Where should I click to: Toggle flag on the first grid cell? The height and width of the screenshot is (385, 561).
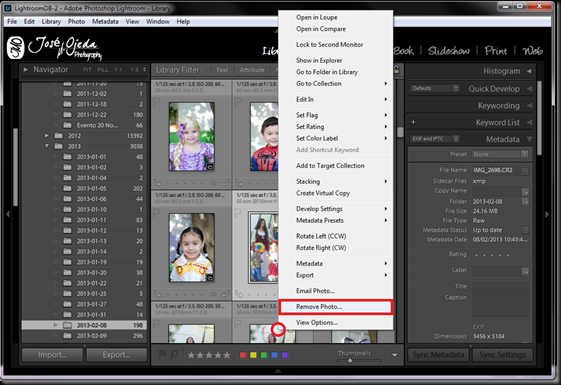click(156, 102)
